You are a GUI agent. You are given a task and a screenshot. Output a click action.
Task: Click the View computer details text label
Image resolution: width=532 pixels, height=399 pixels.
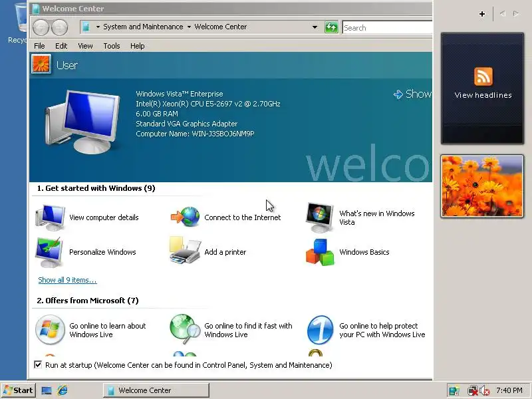(104, 217)
